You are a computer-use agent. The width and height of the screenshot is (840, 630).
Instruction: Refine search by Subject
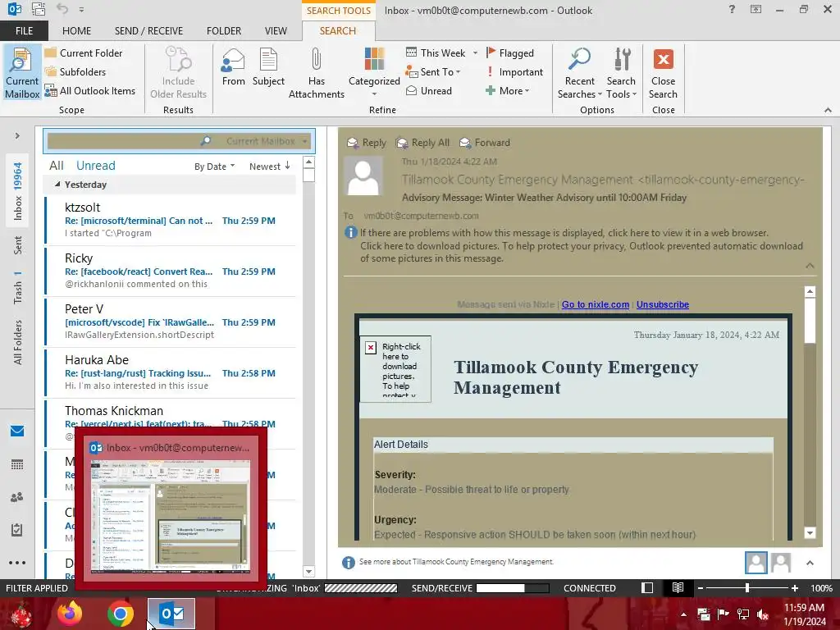tap(268, 67)
